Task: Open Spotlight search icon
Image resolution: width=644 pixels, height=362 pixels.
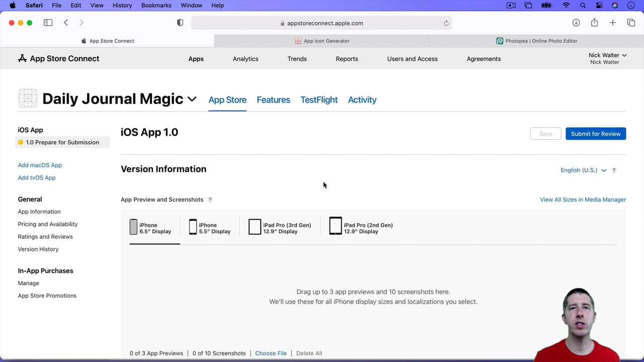Action: pyautogui.click(x=583, y=5)
